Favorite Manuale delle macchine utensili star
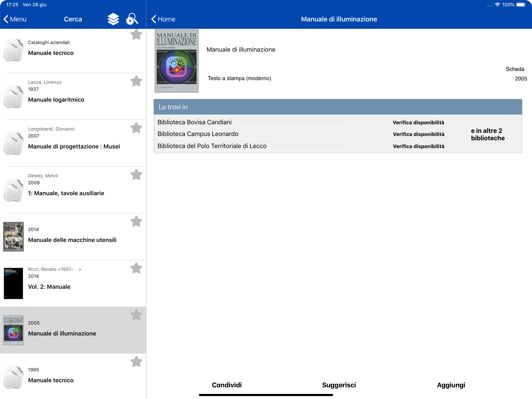 pos(136,221)
